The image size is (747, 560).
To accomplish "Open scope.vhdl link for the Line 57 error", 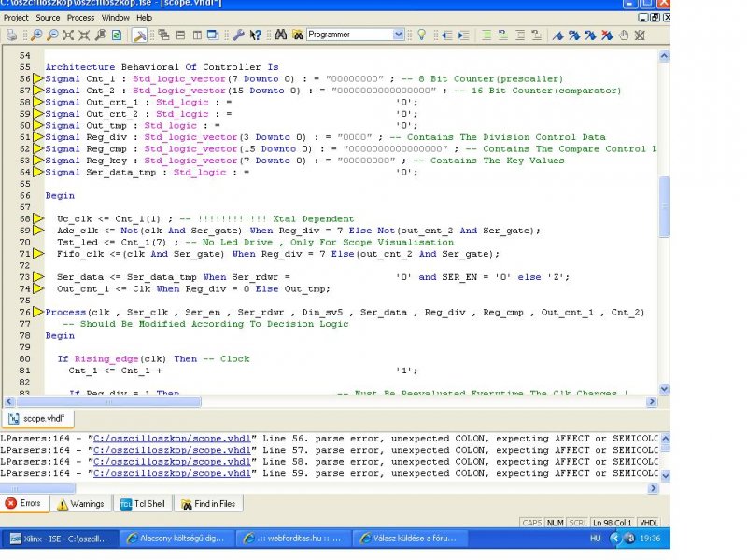I will coord(172,450).
